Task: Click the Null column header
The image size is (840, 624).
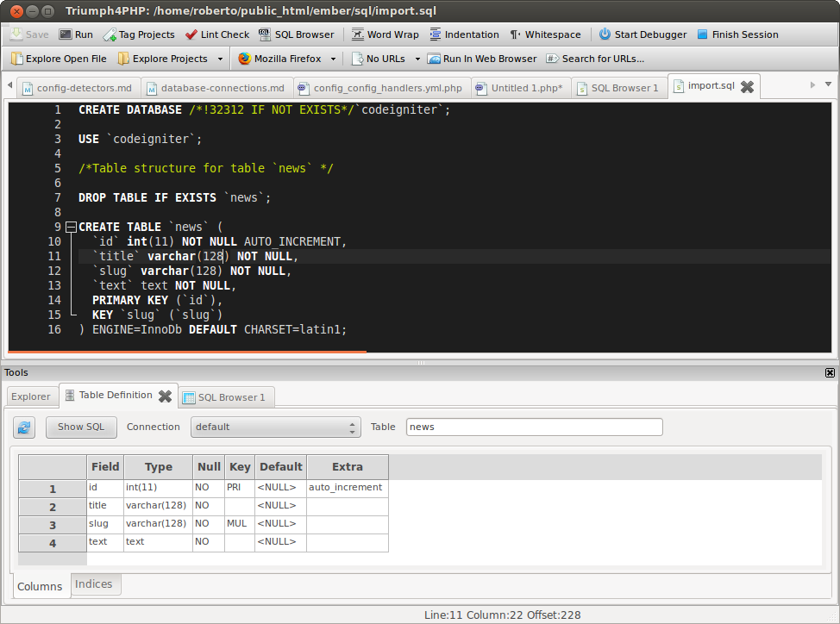Action: [x=209, y=466]
